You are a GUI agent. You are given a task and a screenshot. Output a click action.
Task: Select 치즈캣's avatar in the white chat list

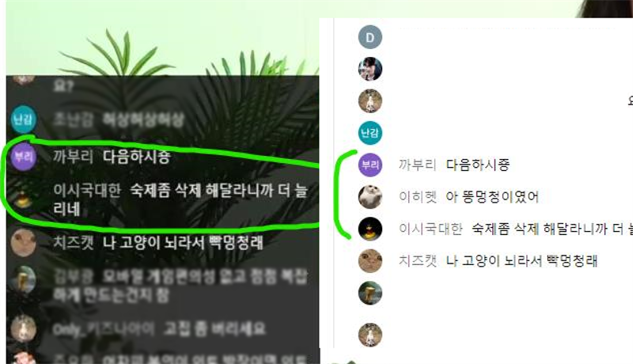click(370, 260)
